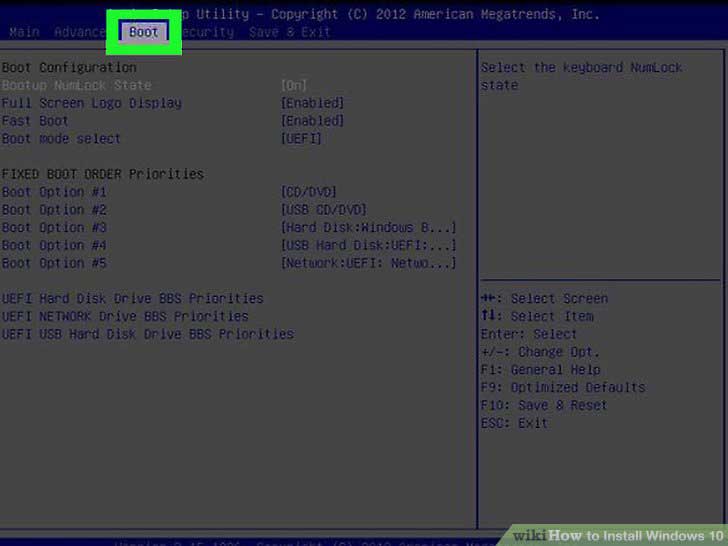Click the Security tab
Viewport: 728px width, 546px height.
[x=208, y=32]
